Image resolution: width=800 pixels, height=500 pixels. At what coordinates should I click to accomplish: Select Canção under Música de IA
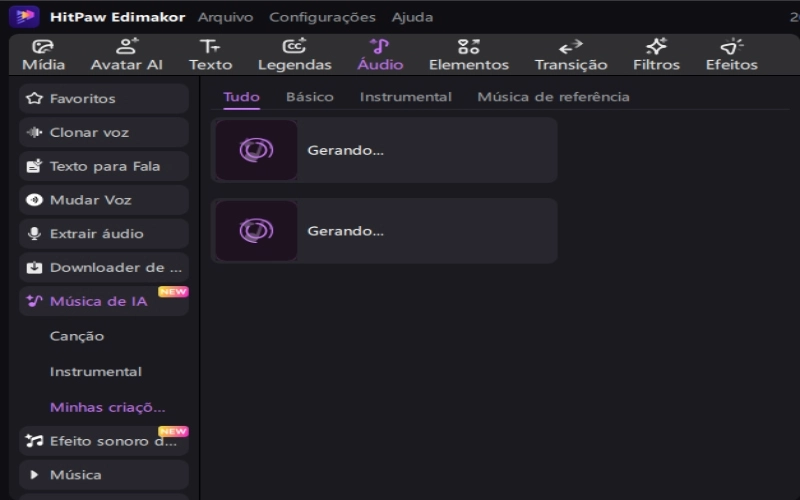tap(77, 336)
